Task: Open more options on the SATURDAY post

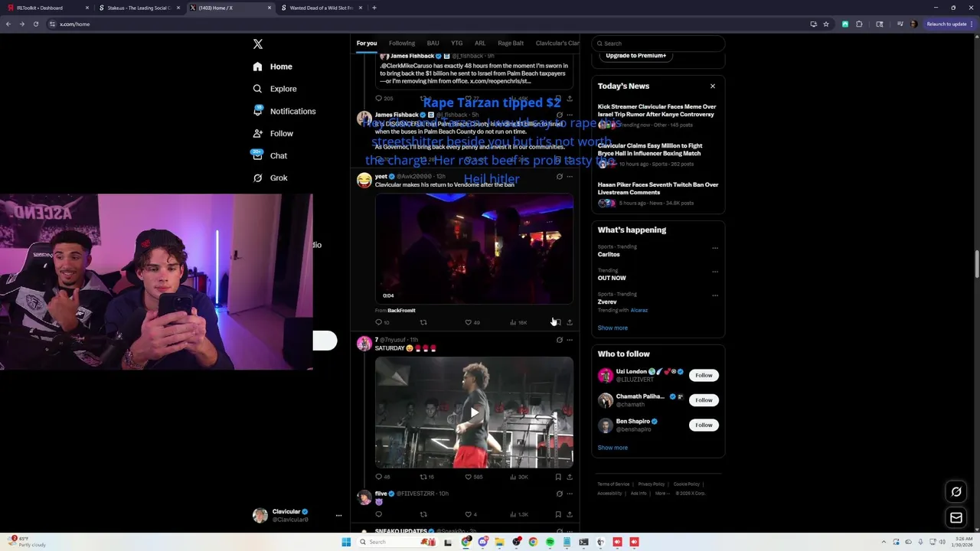Action: coord(569,340)
